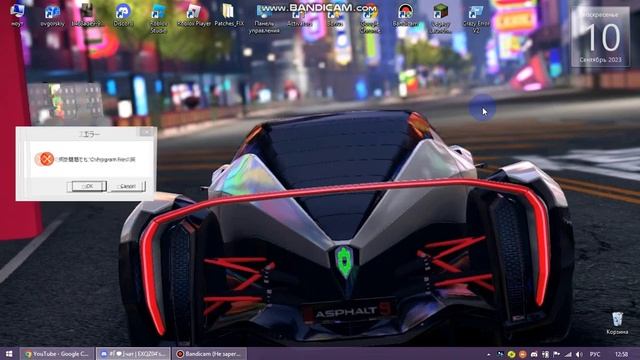Switch to YouTube - Google Chrome taskbar window
This screenshot has height=360, width=640.
pos(57,354)
